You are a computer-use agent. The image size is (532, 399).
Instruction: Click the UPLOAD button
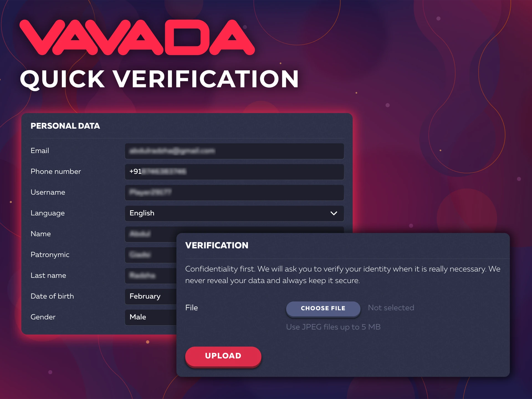(223, 356)
